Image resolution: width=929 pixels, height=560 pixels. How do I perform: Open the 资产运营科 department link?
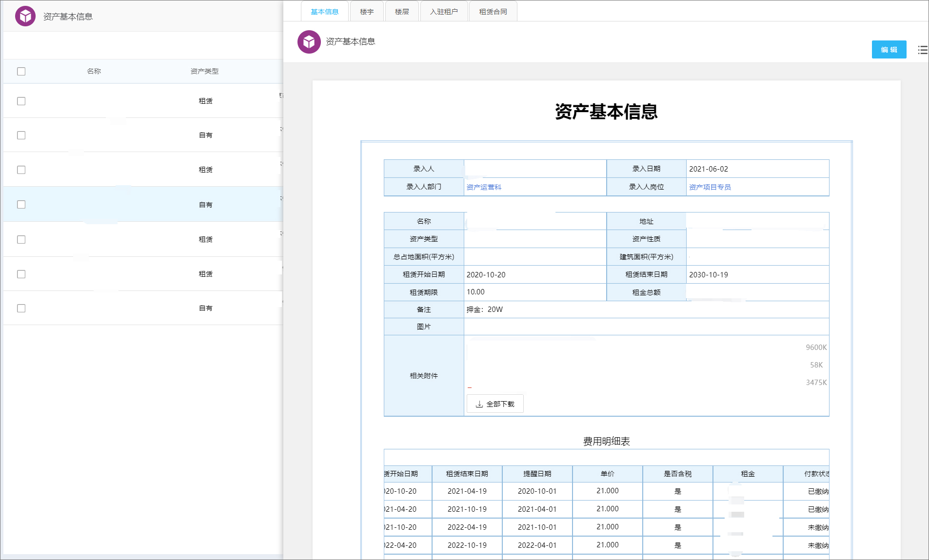[x=484, y=187]
